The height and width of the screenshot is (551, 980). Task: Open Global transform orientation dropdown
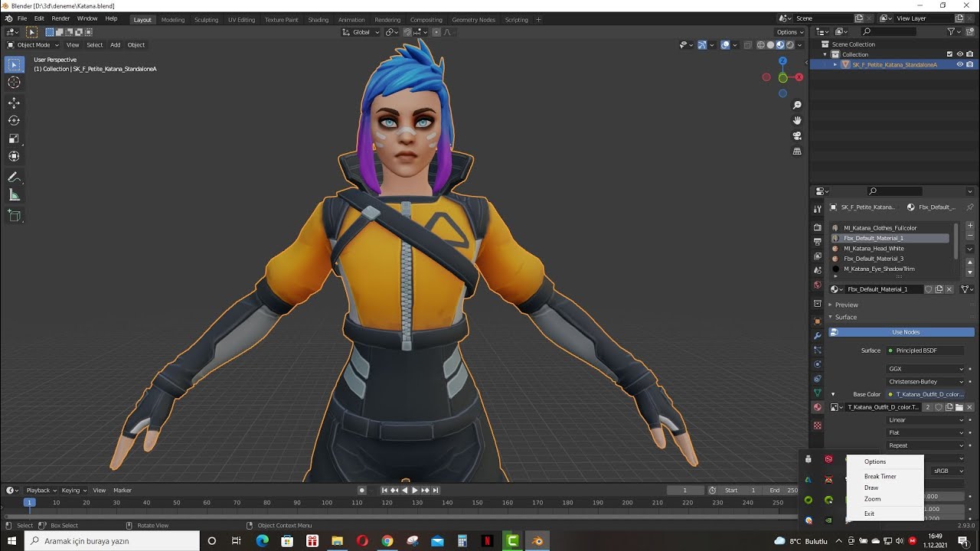360,32
